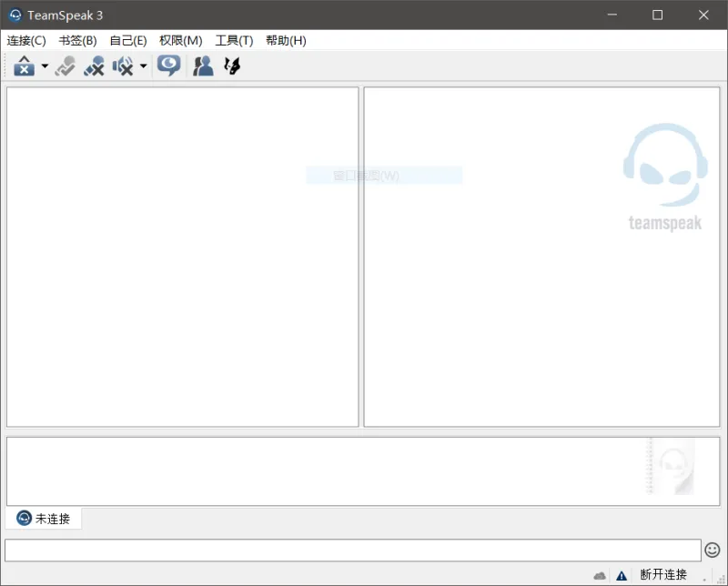Click the wolf-shaped toolbar icon
This screenshot has width=728, height=586.
[232, 66]
